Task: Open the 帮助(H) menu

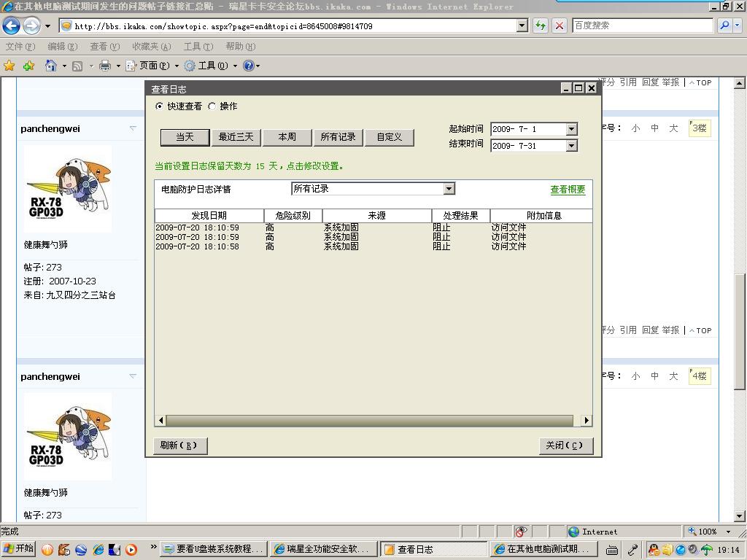Action: click(x=241, y=47)
